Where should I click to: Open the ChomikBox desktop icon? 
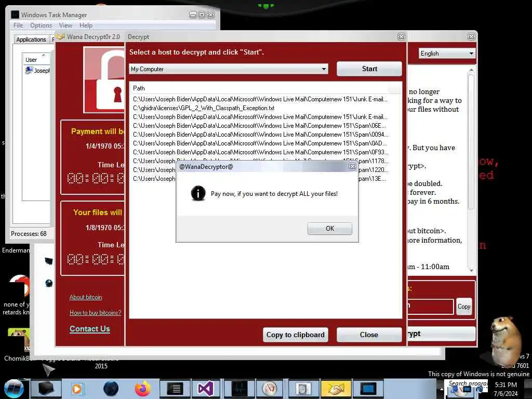pyautogui.click(x=18, y=339)
